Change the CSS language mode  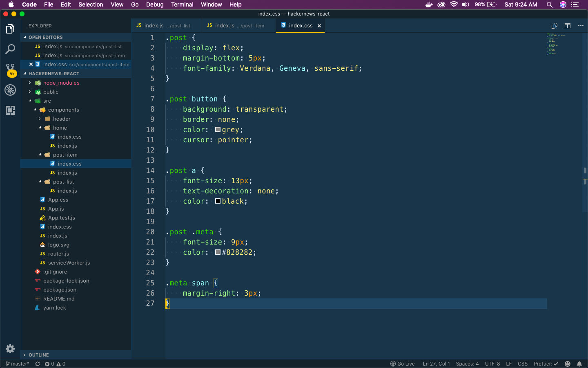click(x=523, y=364)
